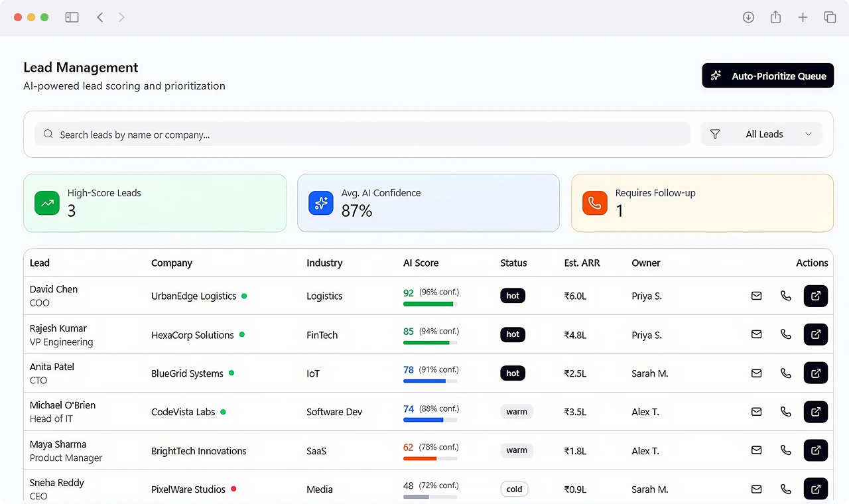The image size is (849, 504).
Task: Click hot badge in Anita Patel row
Action: point(513,373)
